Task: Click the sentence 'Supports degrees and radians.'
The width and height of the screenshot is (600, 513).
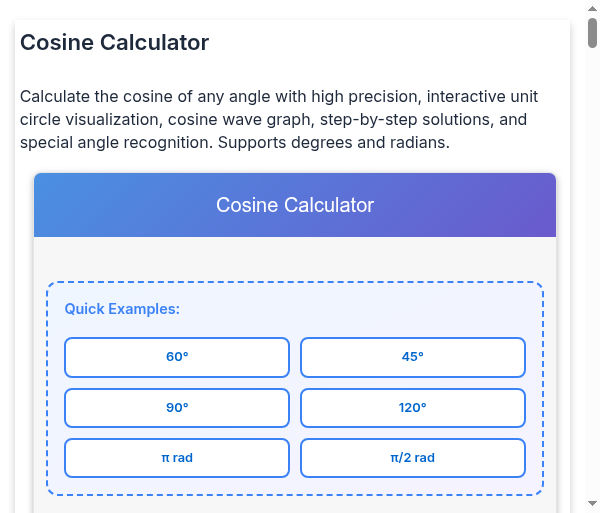Action: tap(334, 143)
